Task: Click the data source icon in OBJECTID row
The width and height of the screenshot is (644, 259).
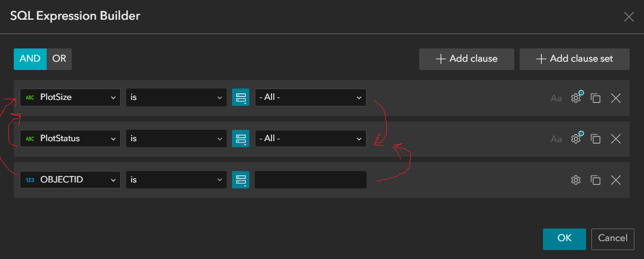Action: tap(240, 180)
